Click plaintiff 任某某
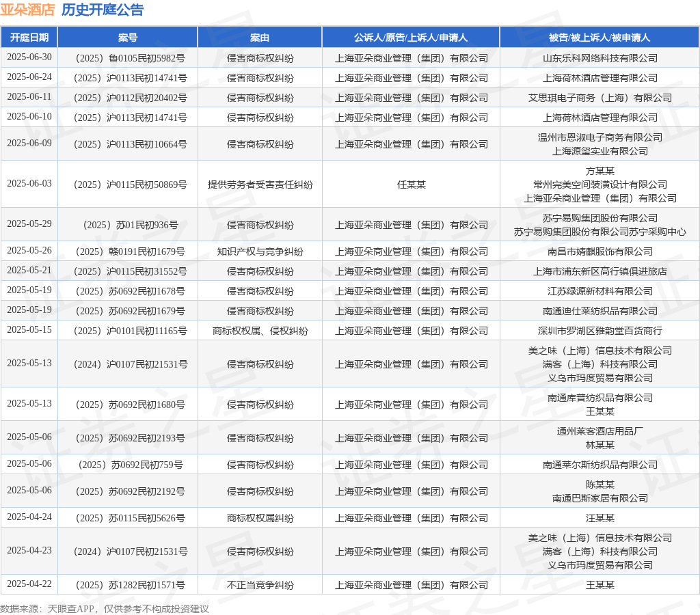This screenshot has height=615, width=700. [411, 184]
